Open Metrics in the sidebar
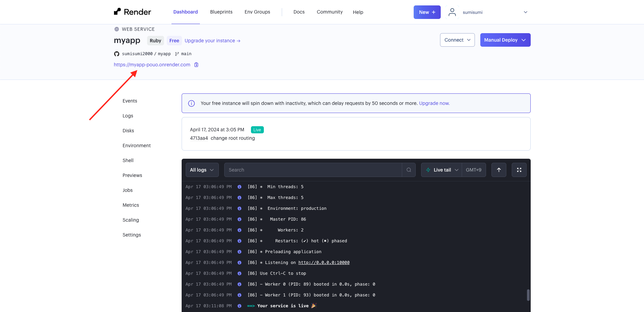The height and width of the screenshot is (312, 644). [131, 205]
